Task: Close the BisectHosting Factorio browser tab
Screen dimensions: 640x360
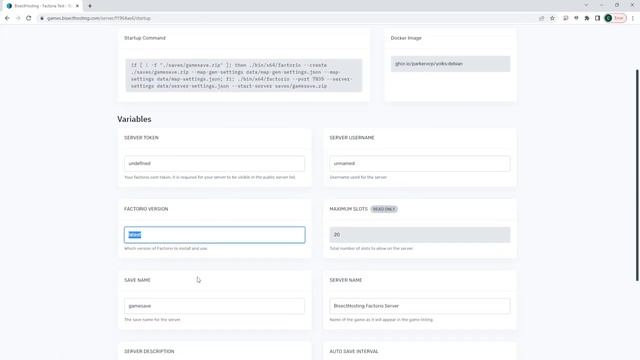Action: (x=77, y=6)
